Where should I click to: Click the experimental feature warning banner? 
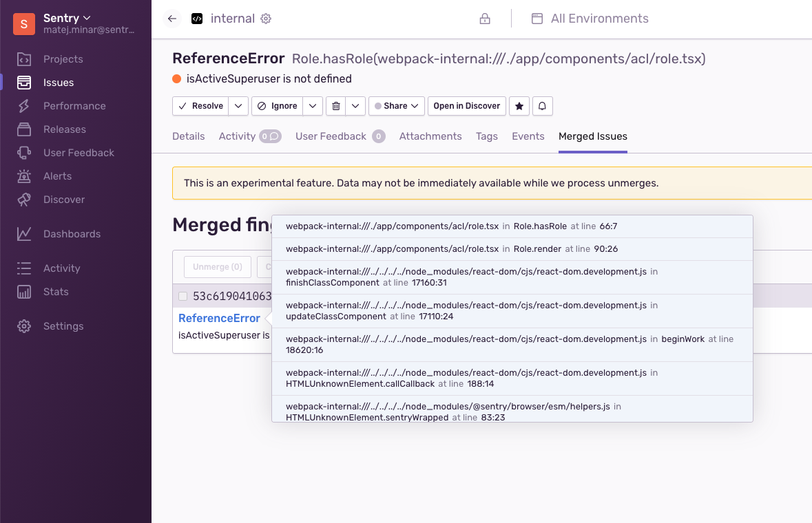click(x=492, y=183)
